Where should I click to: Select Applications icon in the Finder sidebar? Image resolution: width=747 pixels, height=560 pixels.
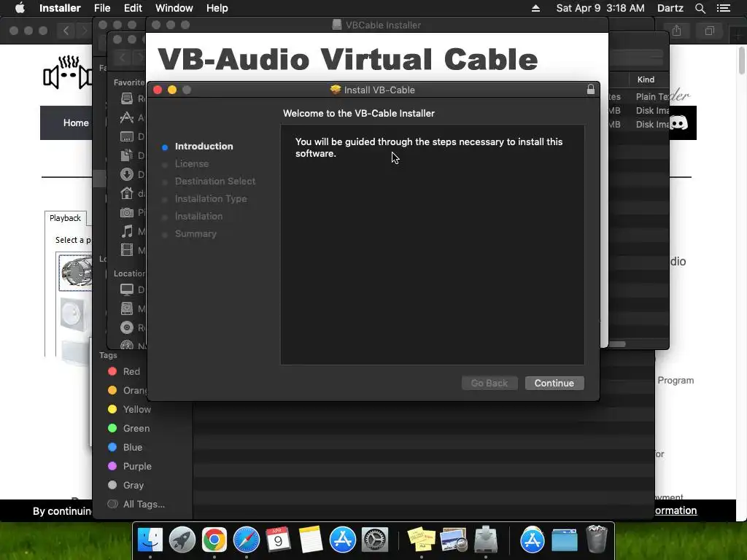click(x=127, y=117)
